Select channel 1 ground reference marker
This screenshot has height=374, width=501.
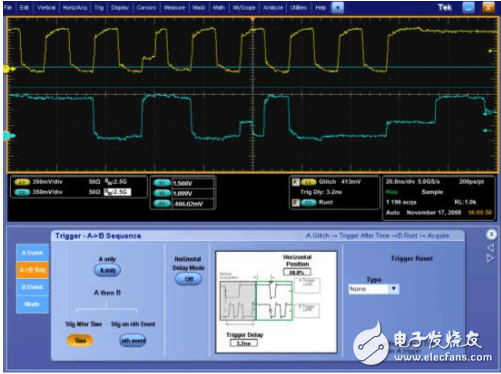click(x=8, y=69)
